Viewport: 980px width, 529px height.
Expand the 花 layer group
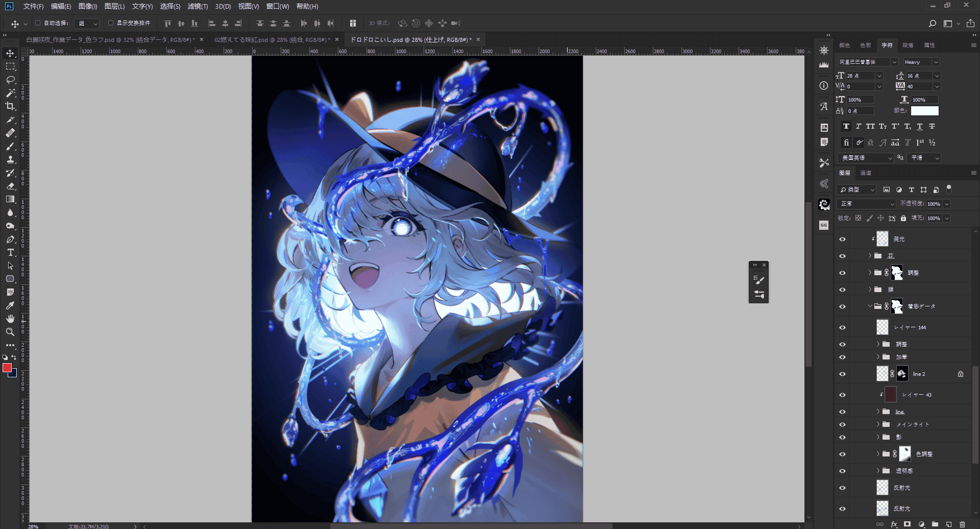[870, 256]
